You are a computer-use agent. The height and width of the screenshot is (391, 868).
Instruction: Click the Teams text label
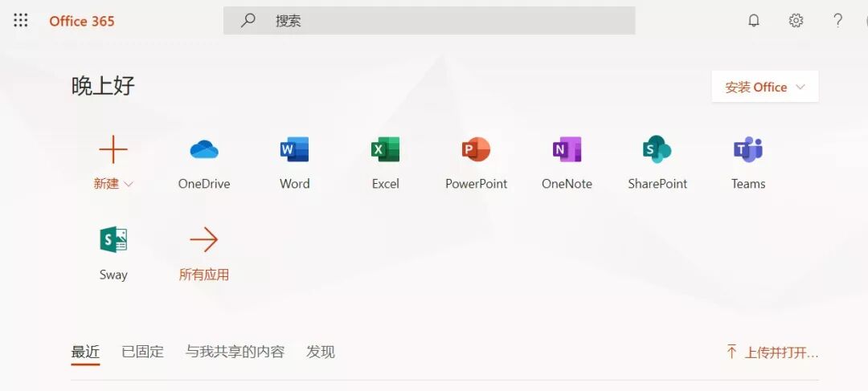(748, 184)
